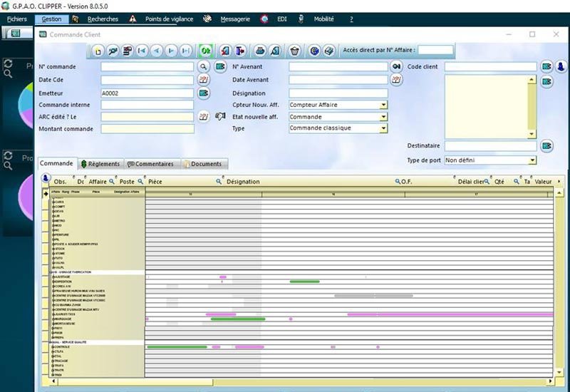Switch to the Règlements tab

100,164
